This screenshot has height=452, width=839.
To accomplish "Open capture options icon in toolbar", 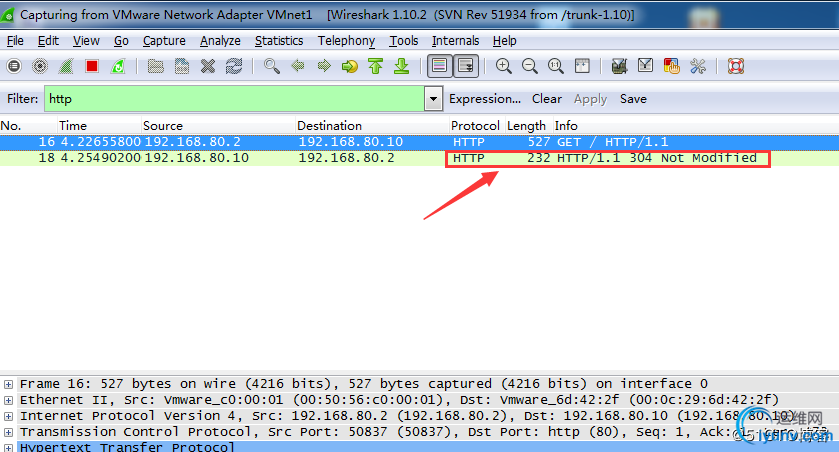I will [x=40, y=66].
